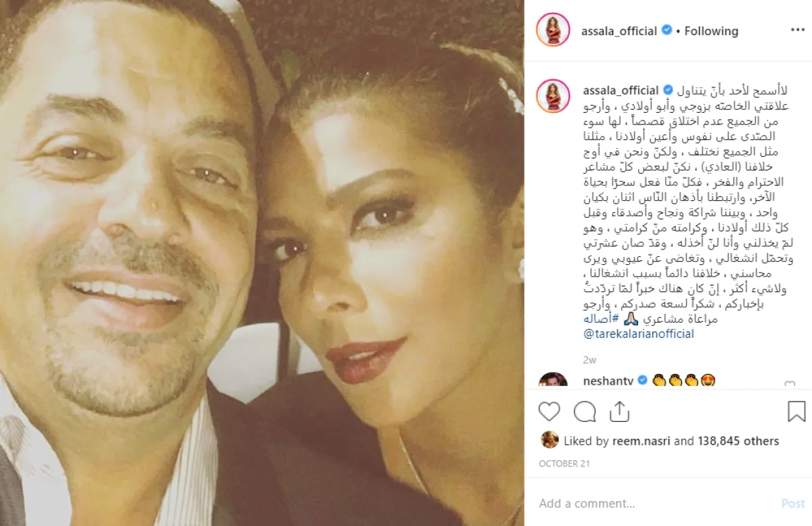
Task: Click the assala_official avatar beside the caption
Action: click(x=552, y=96)
